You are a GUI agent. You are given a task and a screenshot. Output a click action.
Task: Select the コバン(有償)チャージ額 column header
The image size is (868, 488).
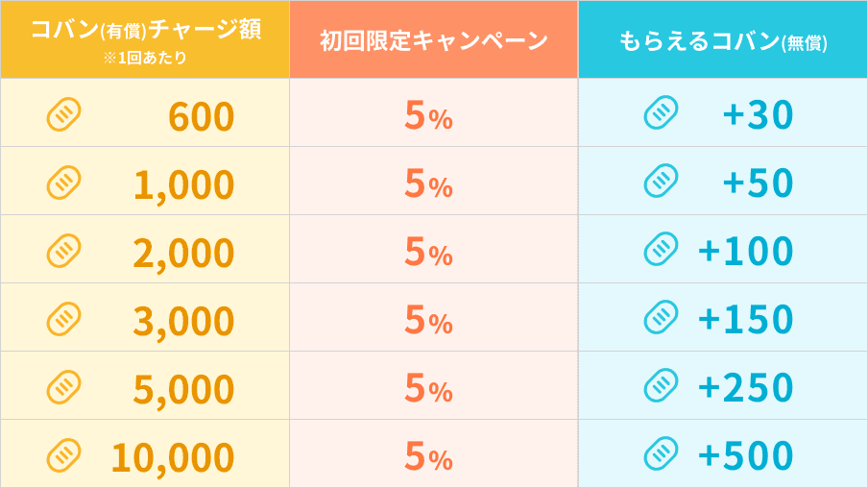tap(145, 30)
